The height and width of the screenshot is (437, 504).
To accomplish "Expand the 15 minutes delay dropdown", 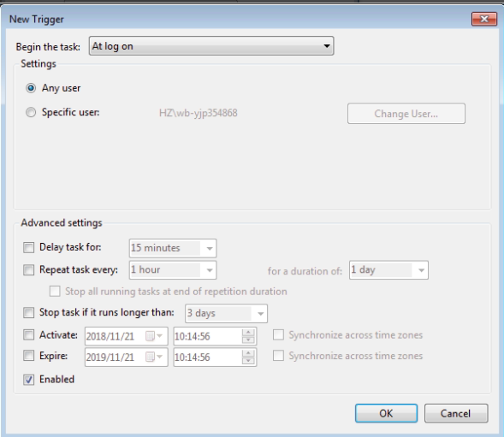I will 173,248.
